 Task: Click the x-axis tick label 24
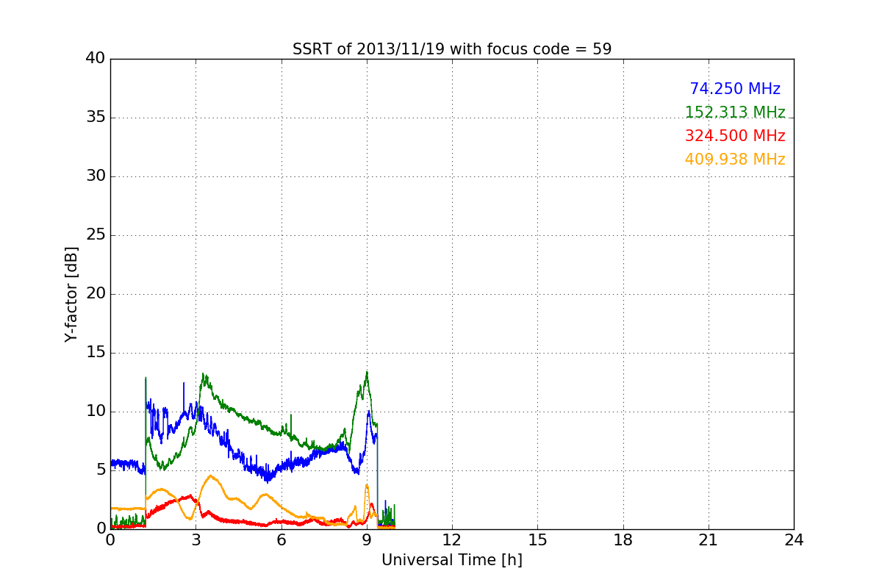tap(794, 540)
